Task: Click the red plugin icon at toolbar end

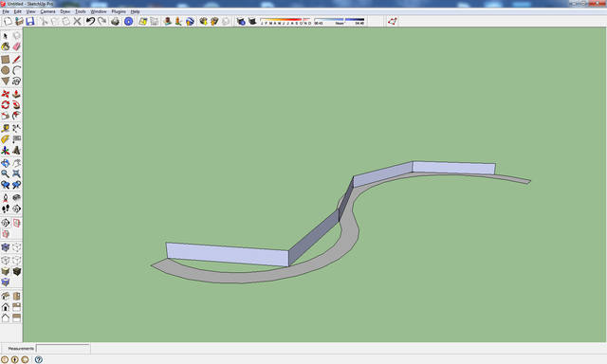Action: coord(392,21)
